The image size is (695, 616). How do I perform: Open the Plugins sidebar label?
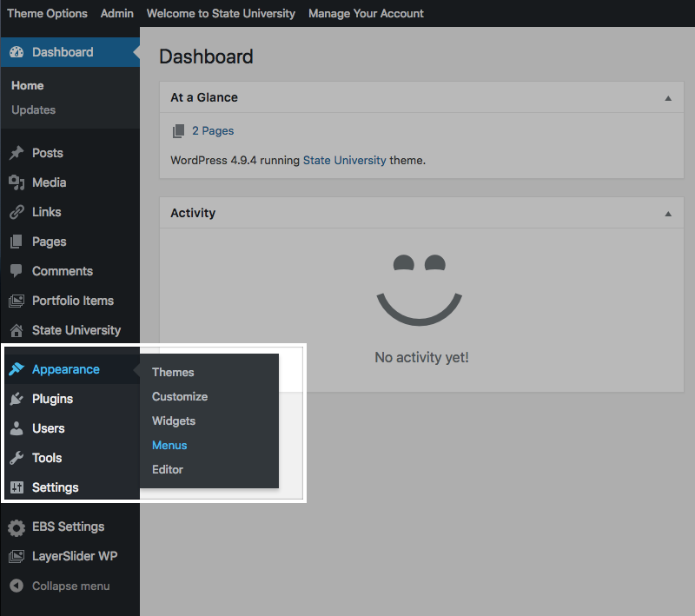(52, 399)
